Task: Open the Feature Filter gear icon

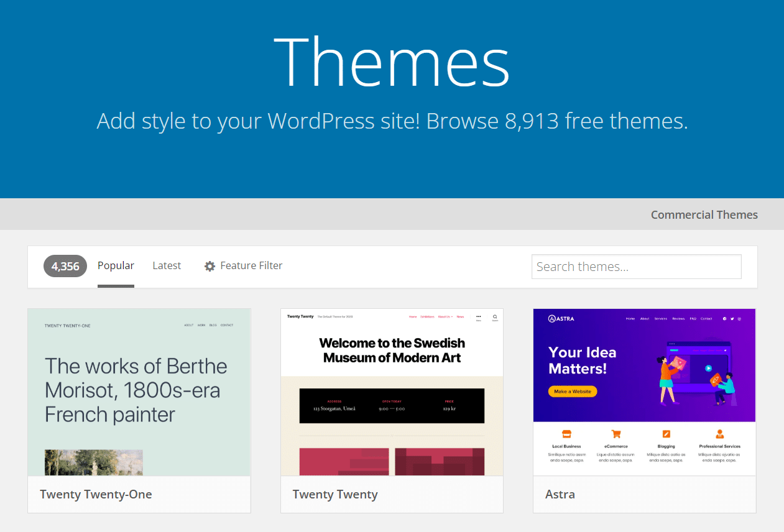Action: coord(210,265)
